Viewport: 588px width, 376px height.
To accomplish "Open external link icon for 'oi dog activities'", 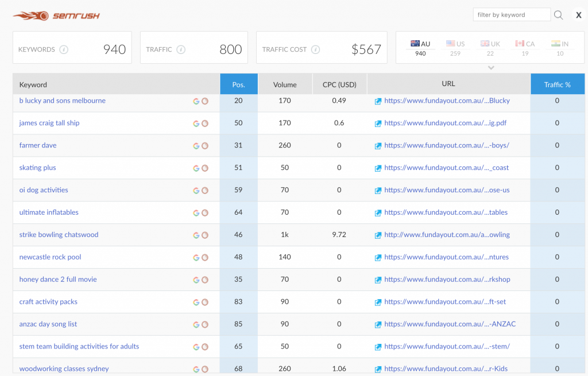I will click(378, 191).
